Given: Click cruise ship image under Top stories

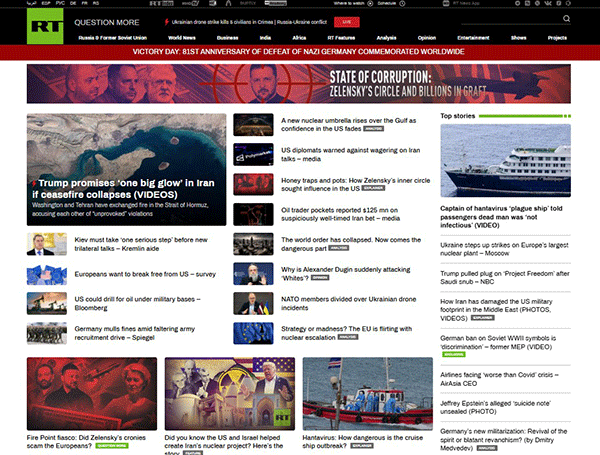Looking at the screenshot, I should click(505, 161).
